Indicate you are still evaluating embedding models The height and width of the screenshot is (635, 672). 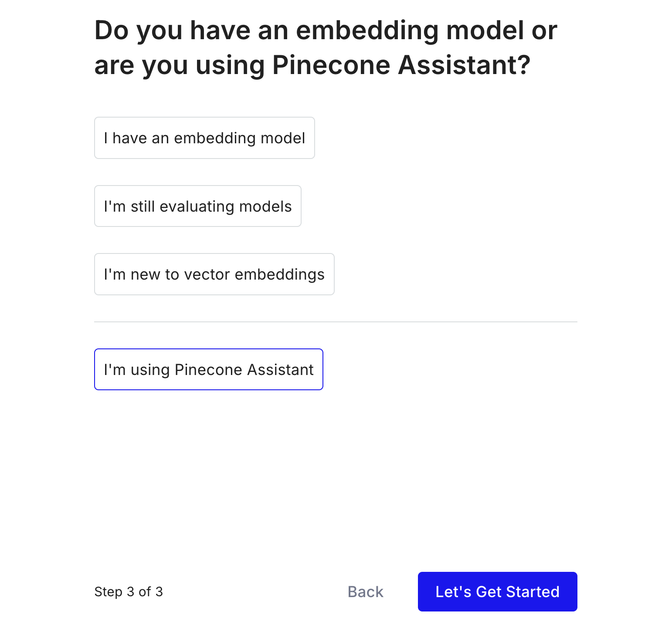pos(197,206)
